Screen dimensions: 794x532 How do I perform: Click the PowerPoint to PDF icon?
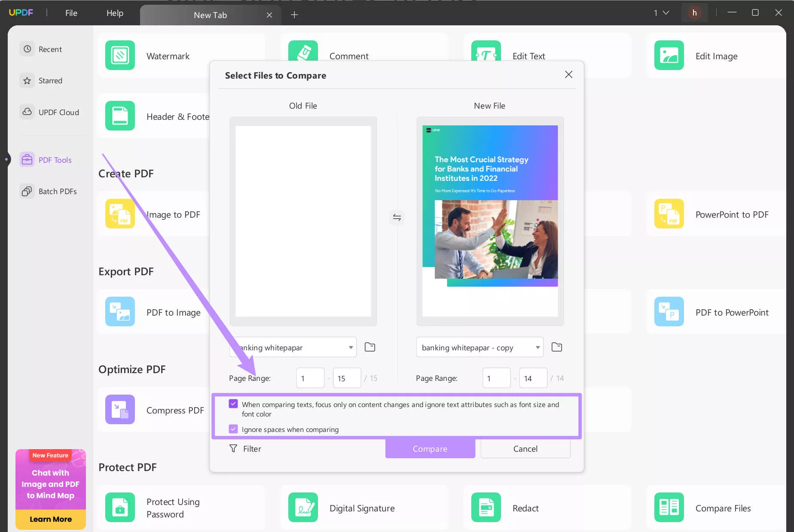click(x=669, y=214)
